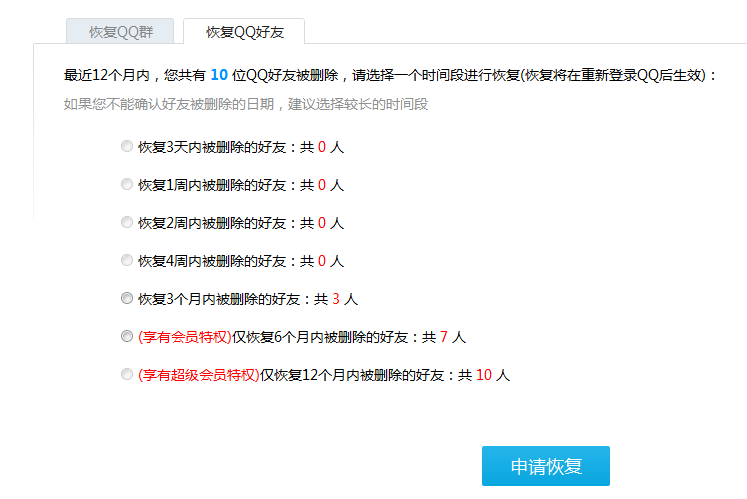Select radio for 恢复3天内被删除的好友
Viewport: 747px width, 499px height.
(127, 146)
